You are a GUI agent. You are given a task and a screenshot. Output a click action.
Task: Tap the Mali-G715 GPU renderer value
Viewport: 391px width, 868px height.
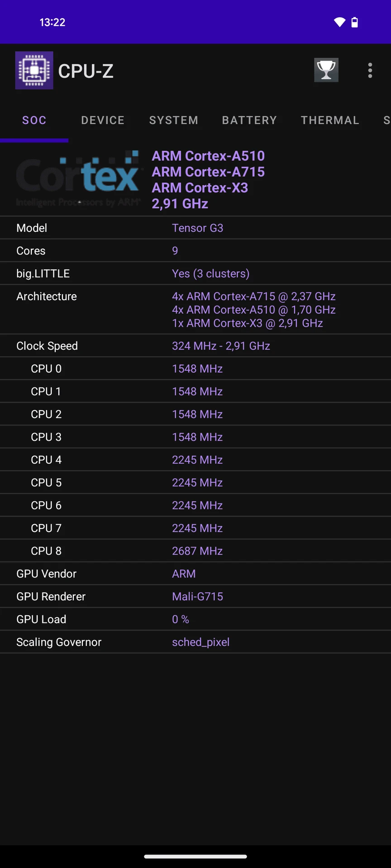(198, 597)
